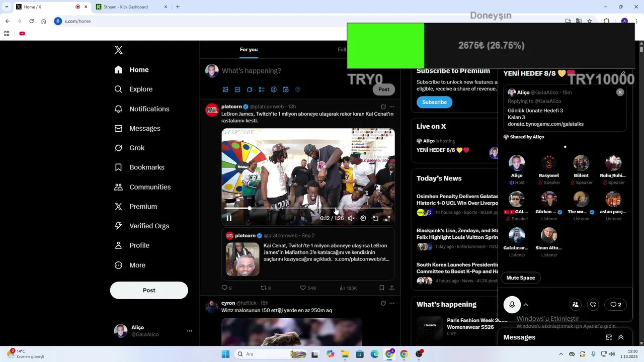Close the pinned Aliço tweet in Space
The height and width of the screenshot is (362, 644).
[x=620, y=93]
